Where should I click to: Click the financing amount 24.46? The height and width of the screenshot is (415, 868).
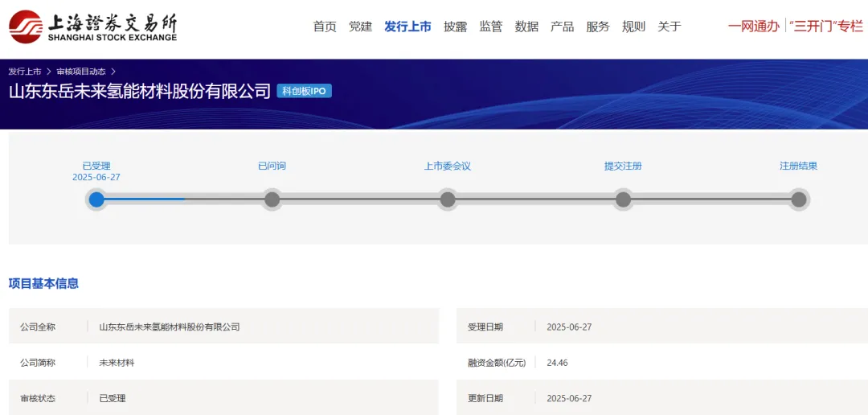557,363
